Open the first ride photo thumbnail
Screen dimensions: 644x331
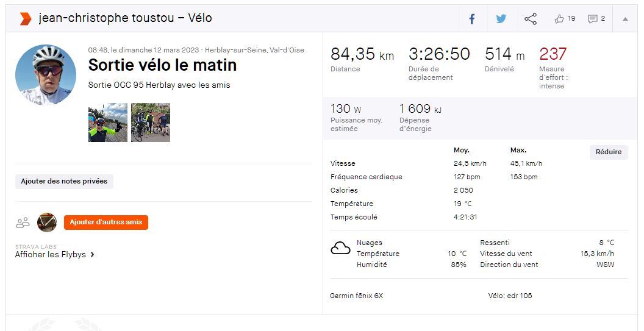coord(108,123)
